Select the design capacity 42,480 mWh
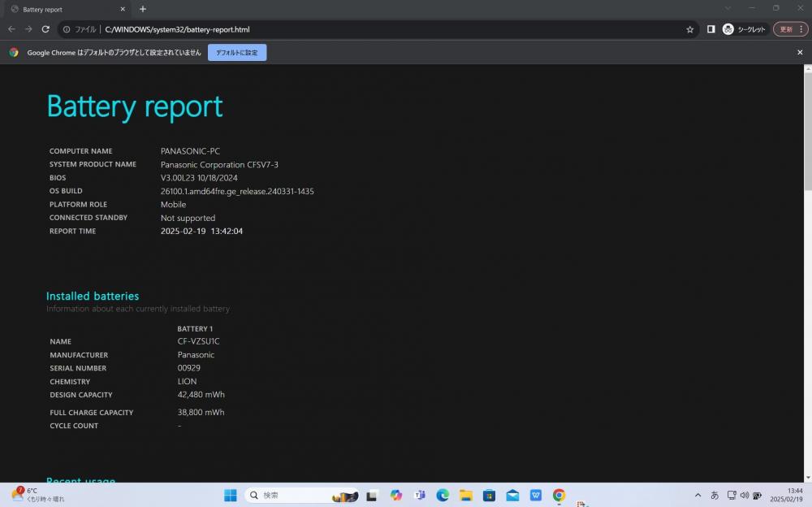The image size is (812, 507). pos(201,395)
